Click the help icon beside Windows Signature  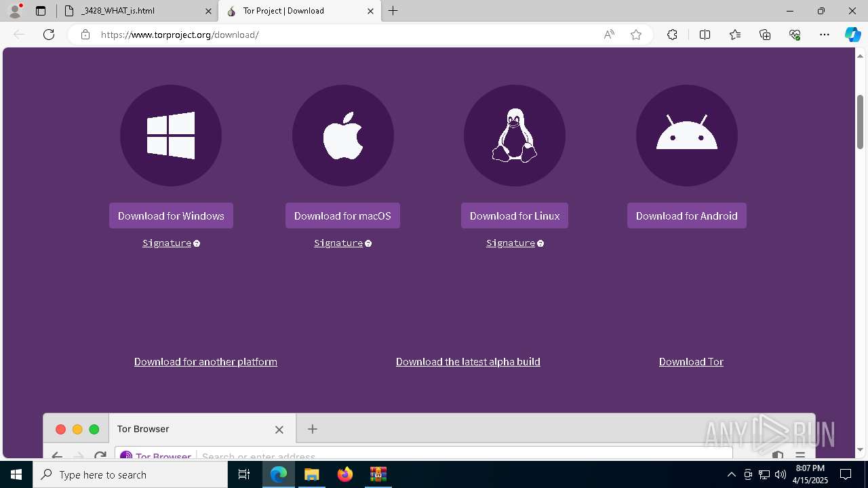click(197, 243)
